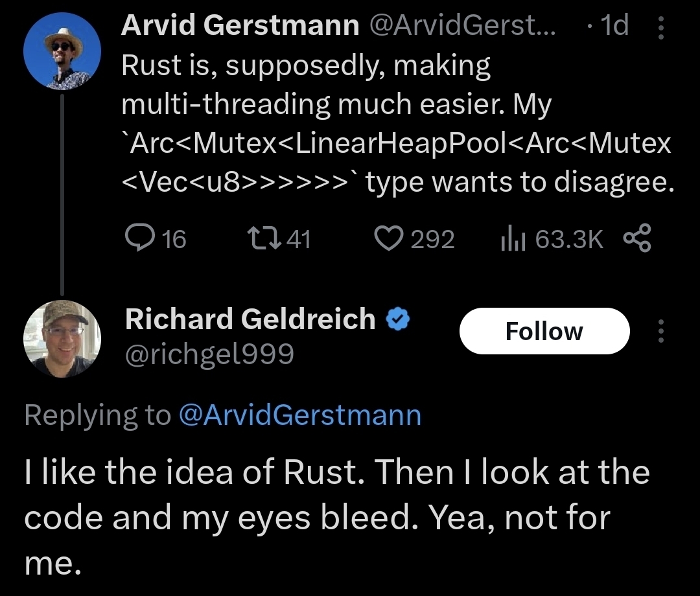Screen dimensions: 700x596
Task: Follow Richard Geldreich
Action: [x=544, y=331]
